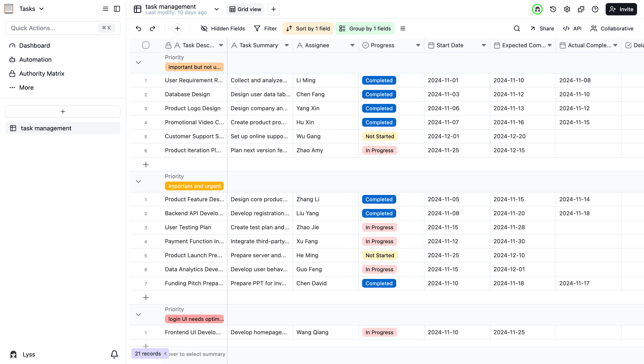The width and height of the screenshot is (644, 364).
Task: Click the Quick Actions search field
Action: pyautogui.click(x=63, y=28)
